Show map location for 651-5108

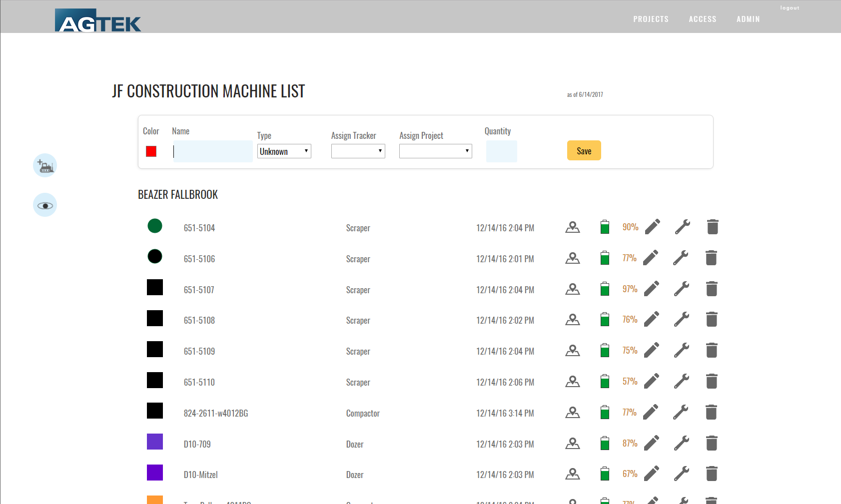572,320
